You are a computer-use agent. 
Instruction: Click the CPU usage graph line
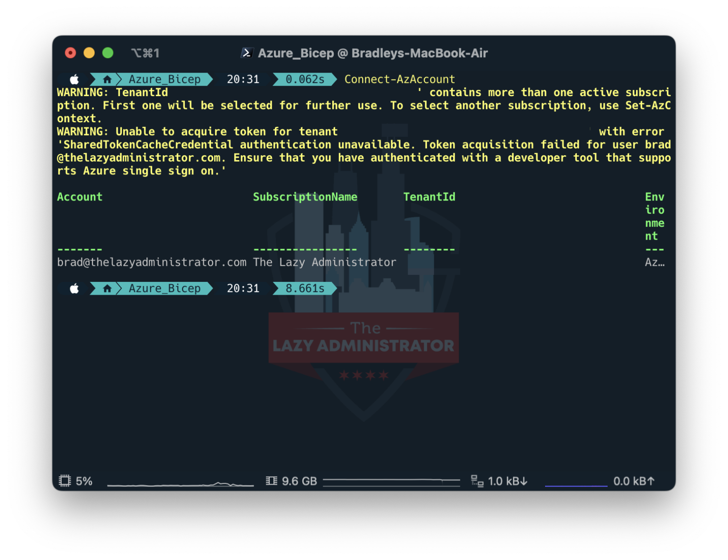coord(181,484)
